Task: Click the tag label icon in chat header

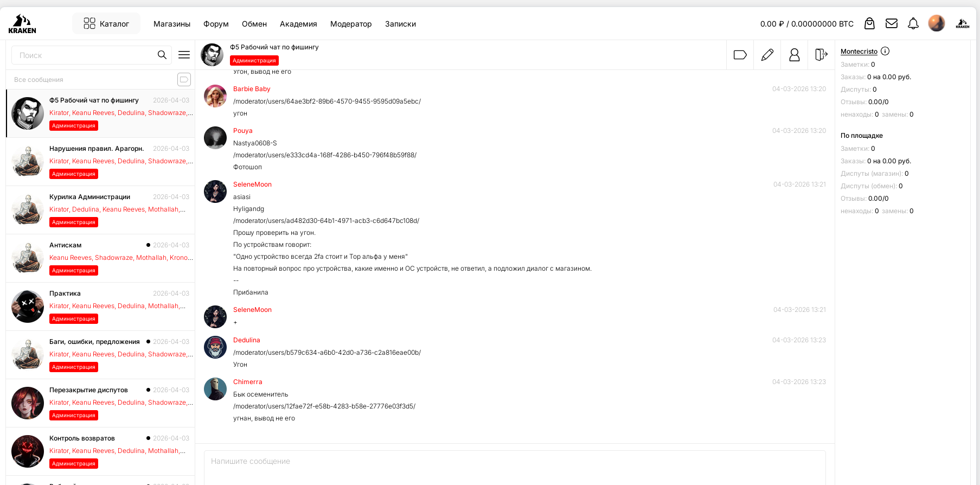Action: pos(740,55)
